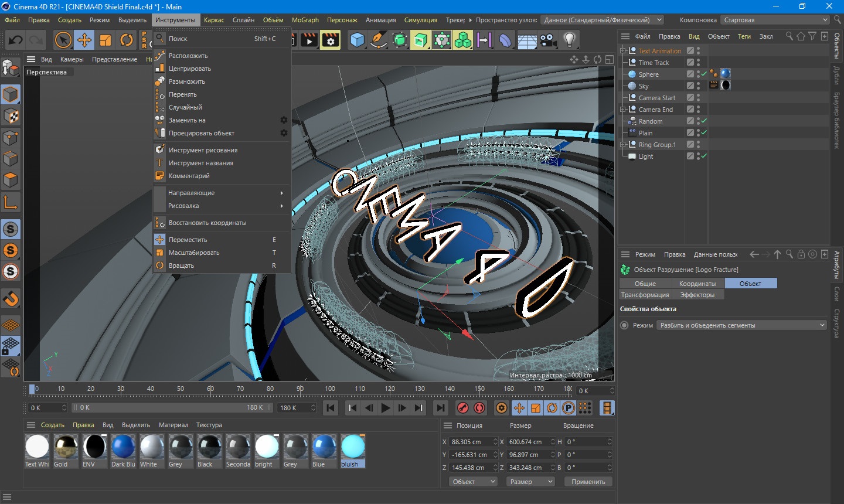Toggle the enabled checkmark for Sphere object
The width and height of the screenshot is (844, 504).
coord(703,74)
